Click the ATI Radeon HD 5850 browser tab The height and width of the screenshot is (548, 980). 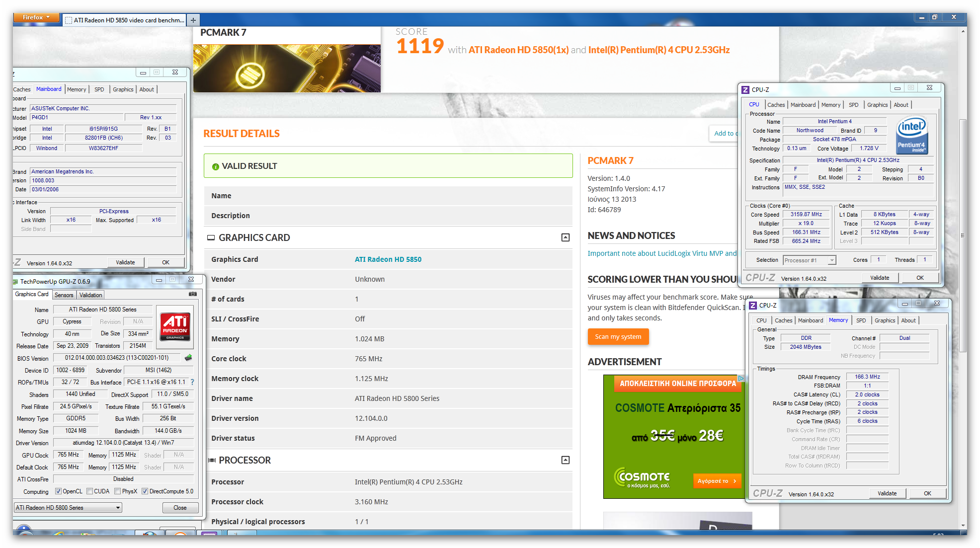(x=124, y=20)
